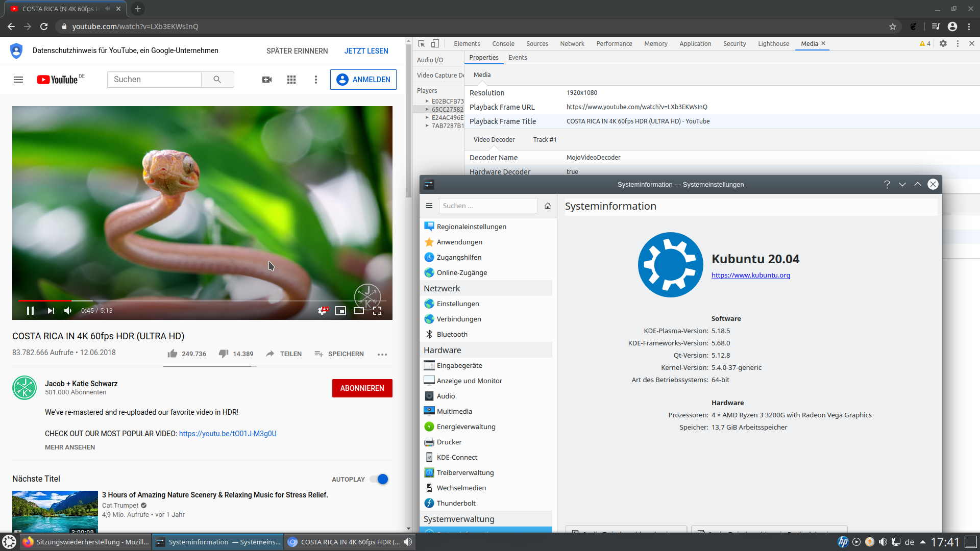
Task: Click the ANMELDEN sign-in button
Action: click(x=363, y=80)
